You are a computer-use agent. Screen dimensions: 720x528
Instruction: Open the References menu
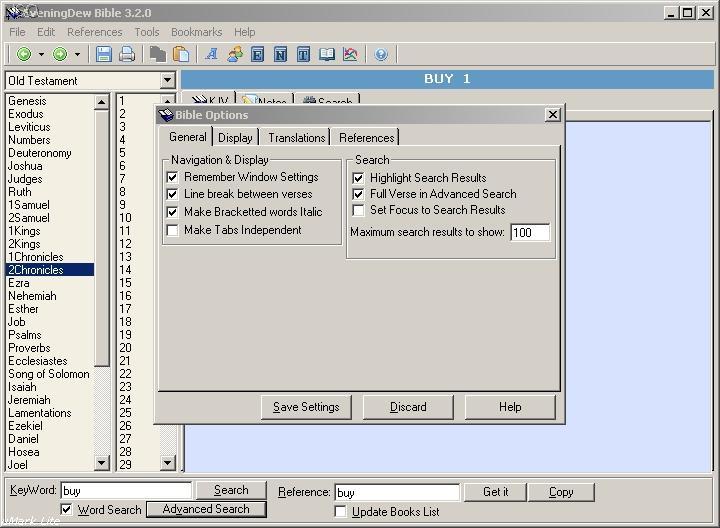[95, 32]
